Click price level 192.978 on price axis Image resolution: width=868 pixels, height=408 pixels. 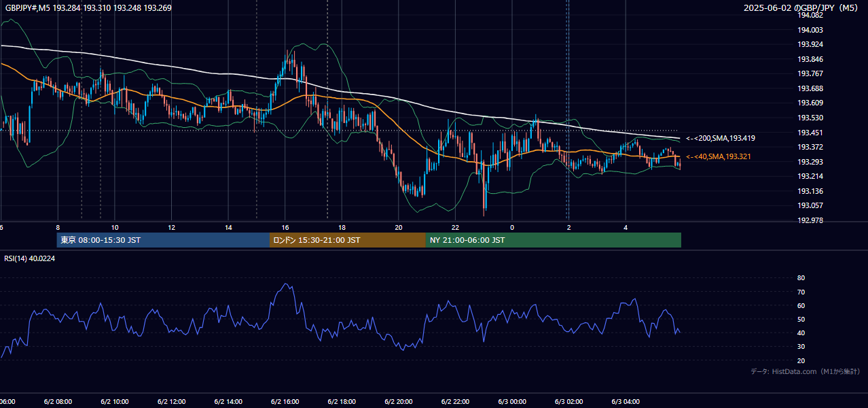810,220
